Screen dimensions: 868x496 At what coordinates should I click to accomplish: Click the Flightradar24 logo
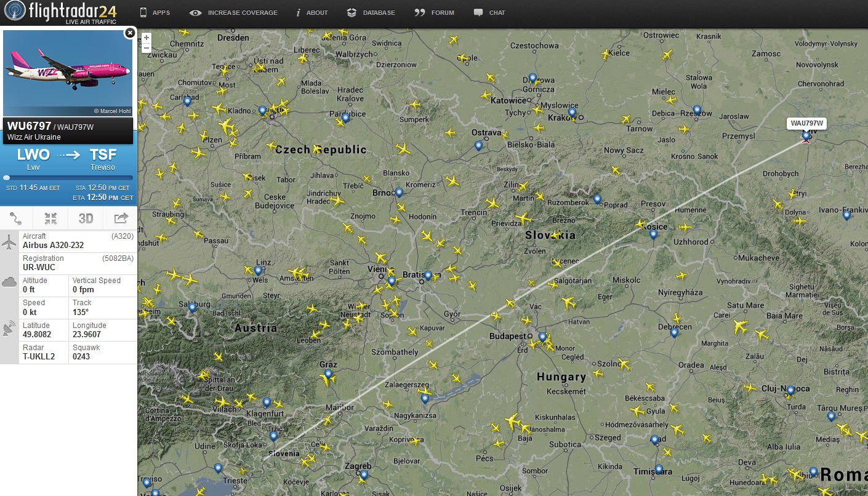pyautogui.click(x=68, y=12)
